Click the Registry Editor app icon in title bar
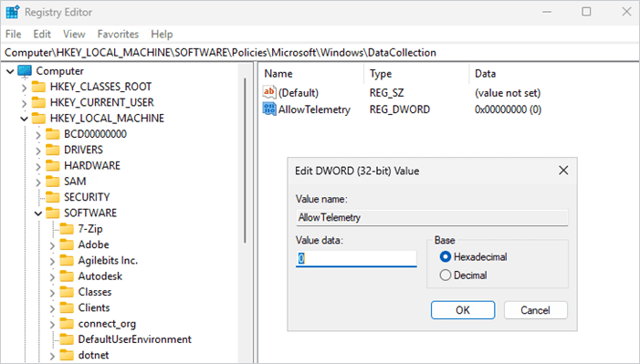640x364 pixels. 12,12
